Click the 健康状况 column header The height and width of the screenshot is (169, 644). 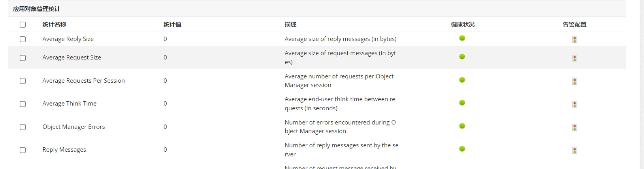pos(463,24)
